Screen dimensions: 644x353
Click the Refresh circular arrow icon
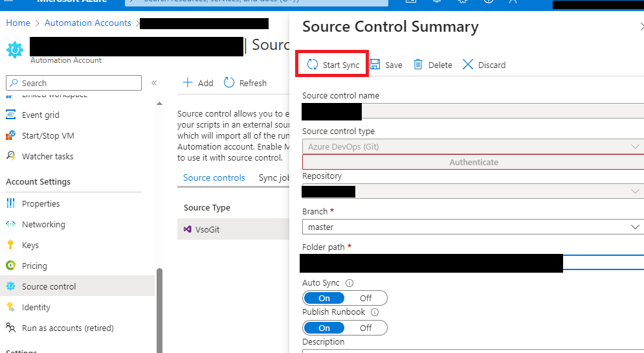pyautogui.click(x=228, y=83)
